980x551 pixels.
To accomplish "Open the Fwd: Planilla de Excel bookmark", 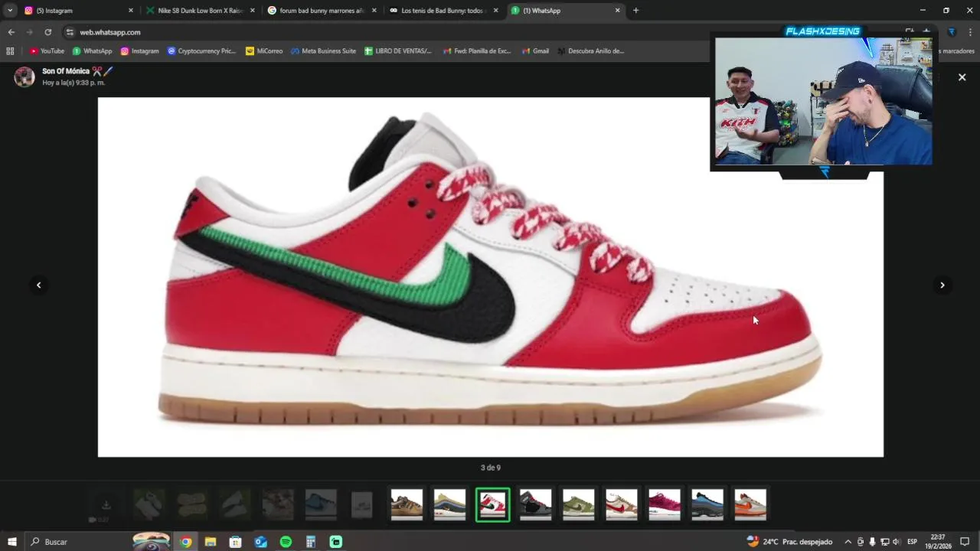I will pyautogui.click(x=476, y=51).
